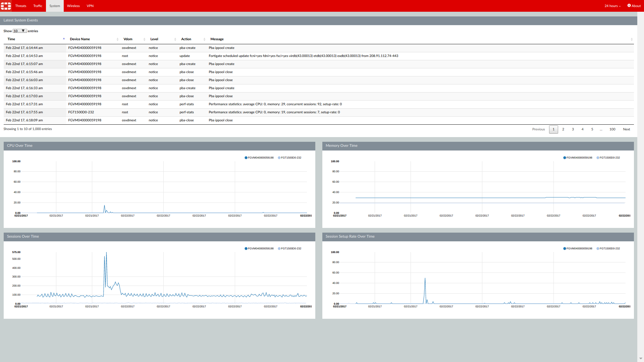Viewport: 644px width, 362px height.
Task: Click the 'Showing 1 to 10 of 1,000 entries' text
Action: coord(28,129)
